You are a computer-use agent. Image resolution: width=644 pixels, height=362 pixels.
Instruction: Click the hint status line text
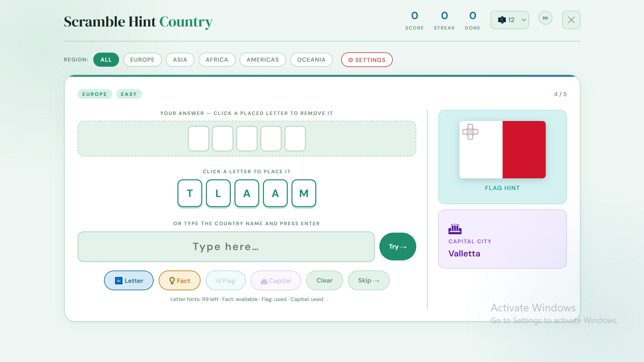point(247,299)
